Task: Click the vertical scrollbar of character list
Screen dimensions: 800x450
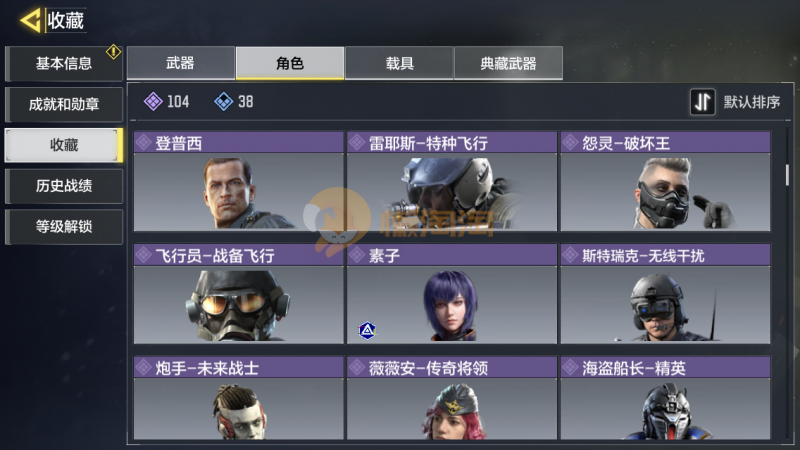Action: (787, 174)
